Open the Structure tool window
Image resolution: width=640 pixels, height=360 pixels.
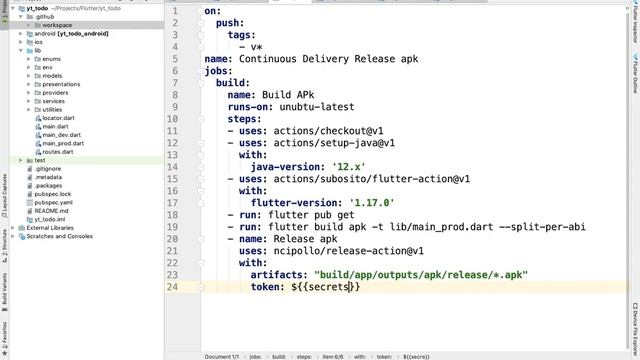coord(4,245)
